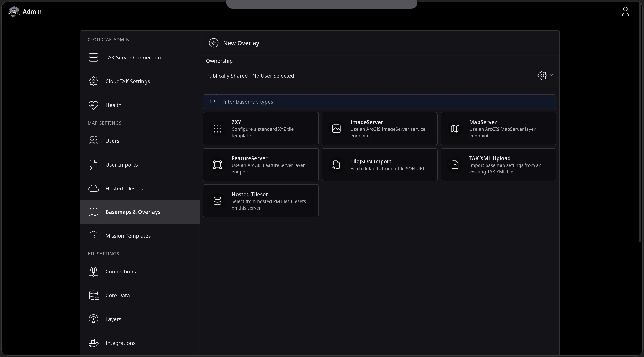Choose the Hosted Tileset card
Screen dimensions: 644x357
tap(261, 201)
